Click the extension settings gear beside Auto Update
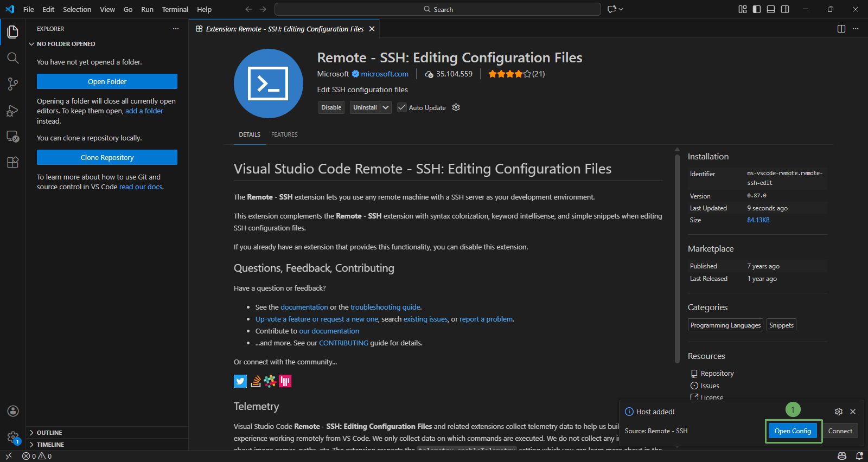This screenshot has width=868, height=462. pyautogui.click(x=456, y=107)
